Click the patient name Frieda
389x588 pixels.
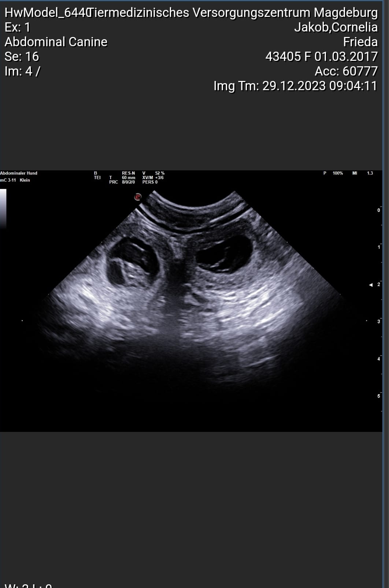pyautogui.click(x=360, y=42)
